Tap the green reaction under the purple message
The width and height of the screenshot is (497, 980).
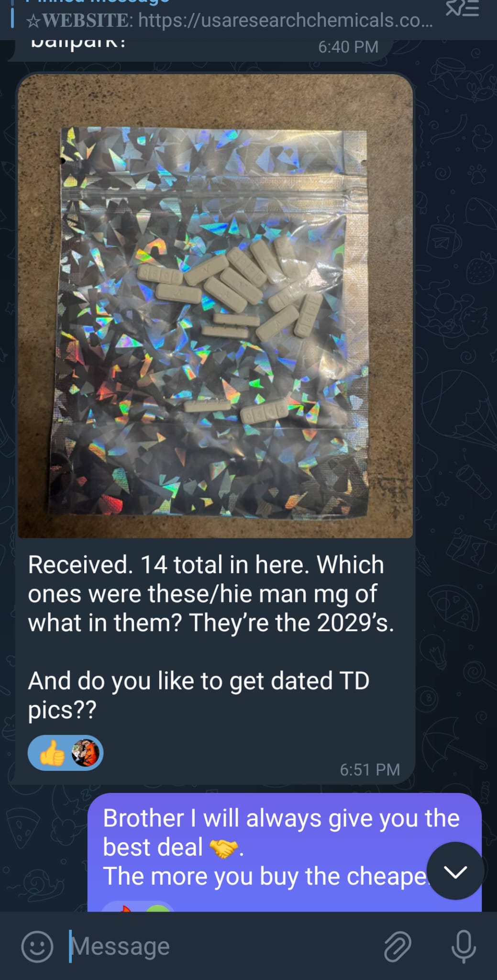[158, 907]
